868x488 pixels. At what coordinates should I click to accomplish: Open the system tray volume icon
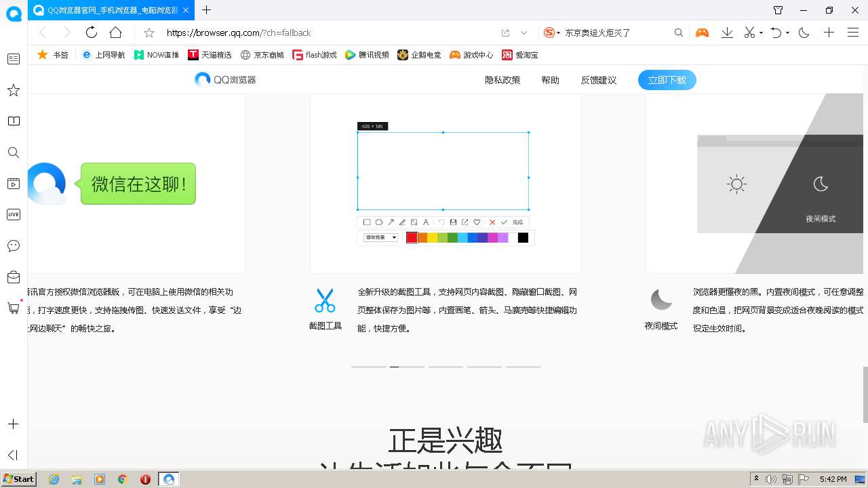point(771,479)
